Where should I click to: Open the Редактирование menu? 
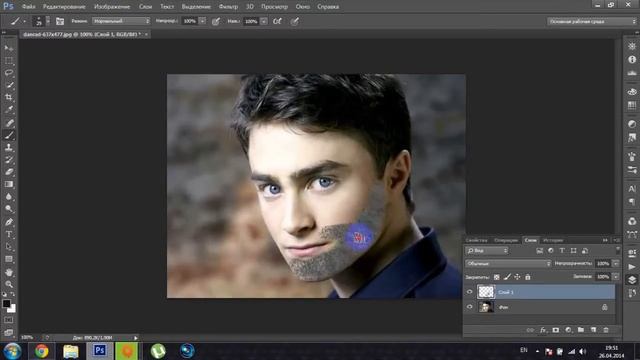point(64,7)
